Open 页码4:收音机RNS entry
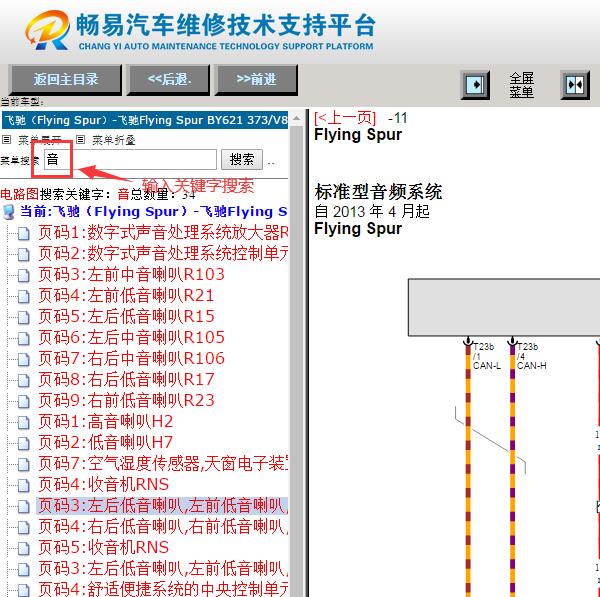The image size is (600, 597). (103, 484)
